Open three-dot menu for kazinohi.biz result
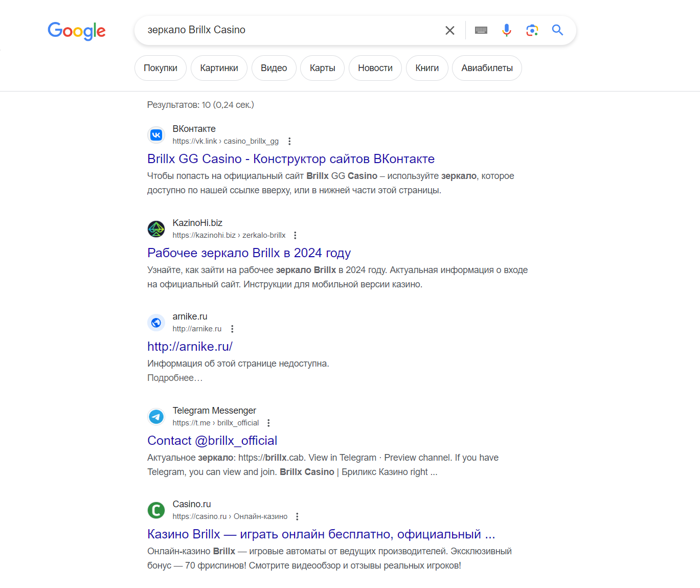Image resolution: width=700 pixels, height=588 pixels. click(x=295, y=235)
